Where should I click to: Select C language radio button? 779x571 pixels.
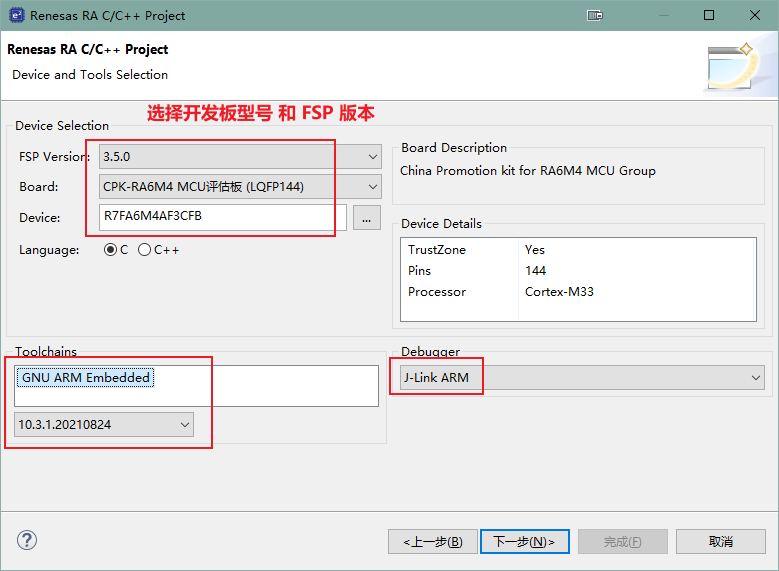110,250
